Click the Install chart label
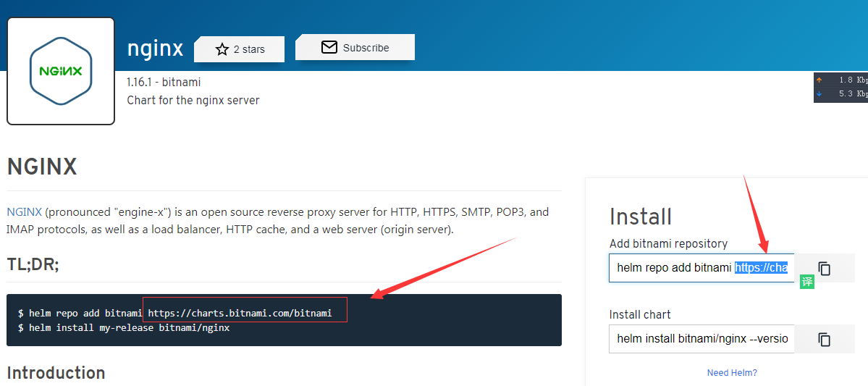This screenshot has height=386, width=868. (x=640, y=314)
